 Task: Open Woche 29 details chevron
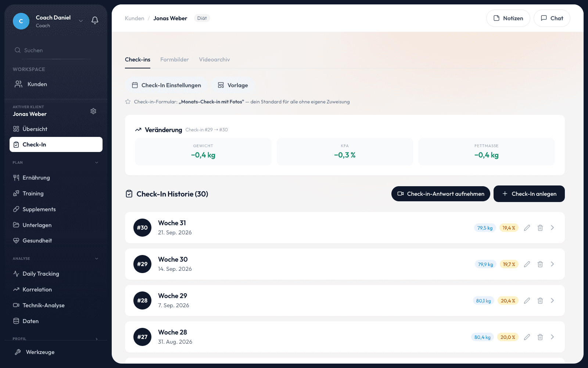[x=552, y=301]
